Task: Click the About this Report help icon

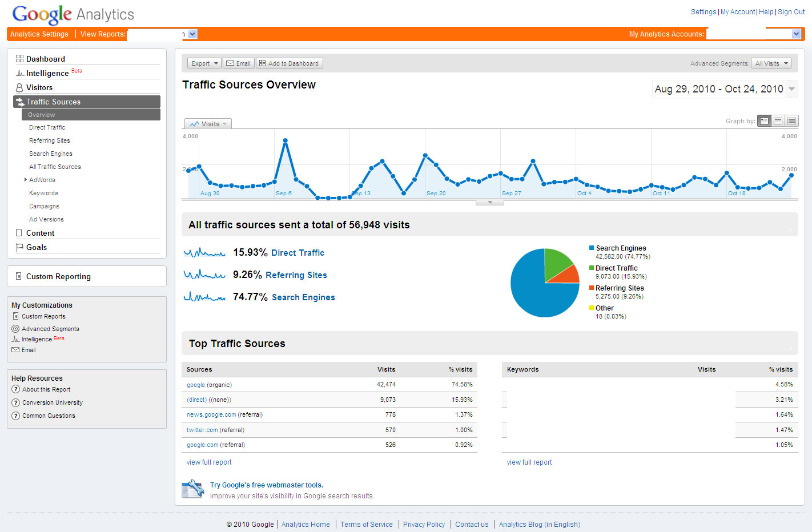Action: point(15,389)
